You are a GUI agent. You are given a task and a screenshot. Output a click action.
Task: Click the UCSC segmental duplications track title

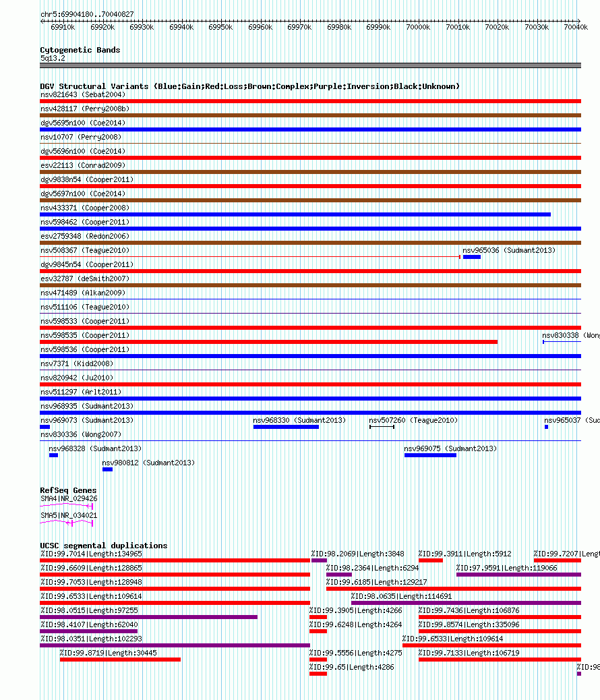point(104,546)
